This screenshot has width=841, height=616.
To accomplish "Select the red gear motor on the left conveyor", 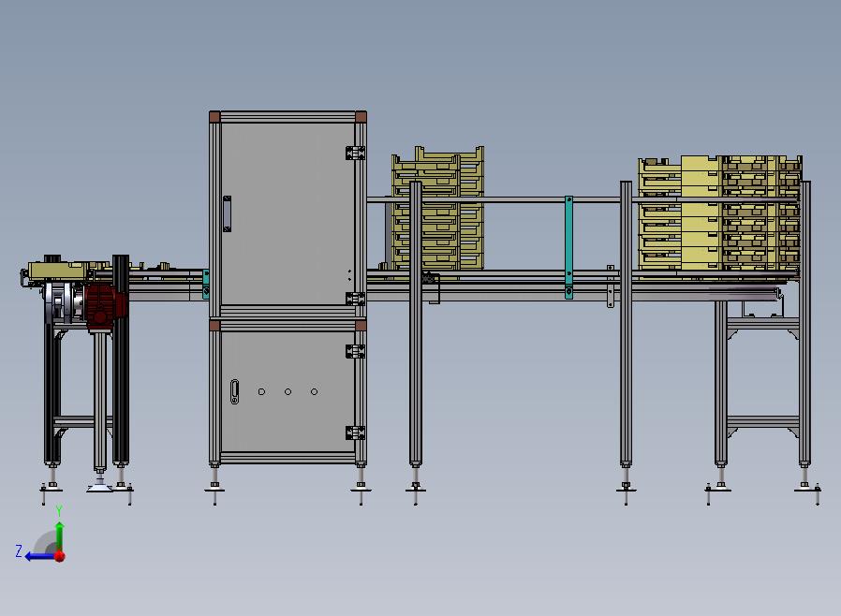I will tap(106, 307).
